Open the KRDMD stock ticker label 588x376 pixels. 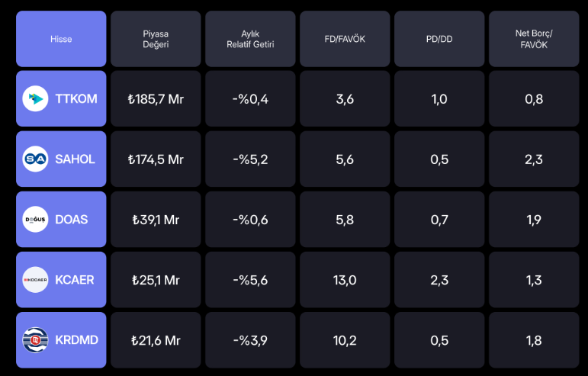pyautogui.click(x=76, y=340)
